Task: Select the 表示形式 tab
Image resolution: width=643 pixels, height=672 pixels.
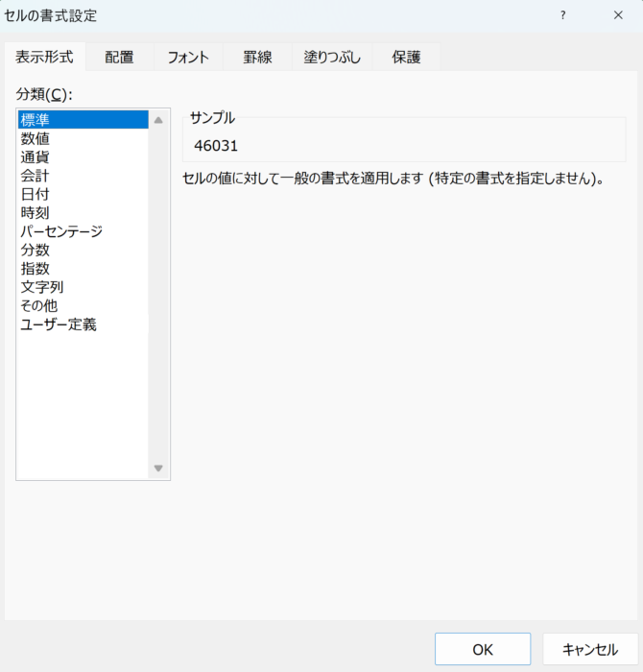Action: [44, 57]
